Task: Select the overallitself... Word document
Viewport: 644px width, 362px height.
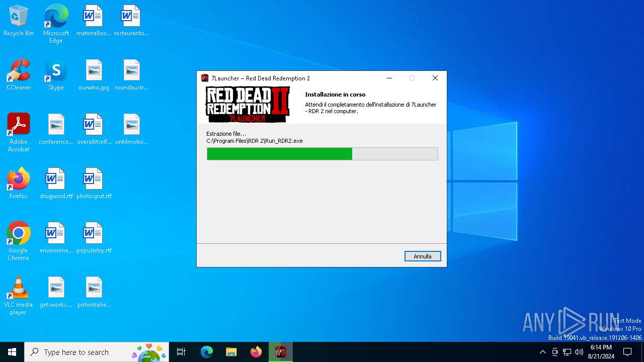Action: 94,130
